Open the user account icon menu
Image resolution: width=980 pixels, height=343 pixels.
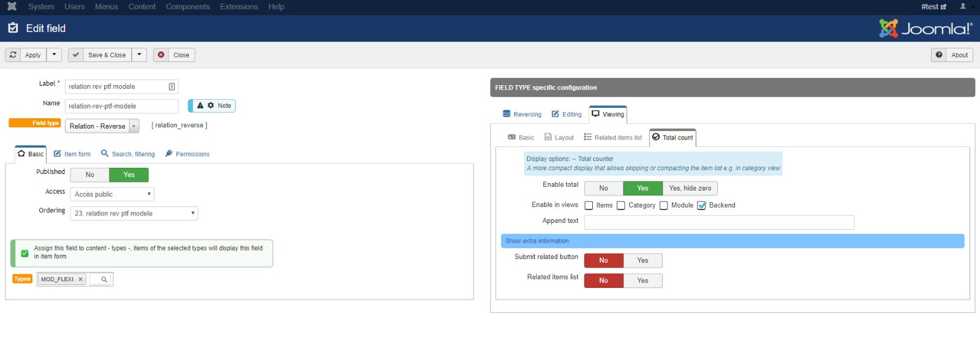[963, 6]
